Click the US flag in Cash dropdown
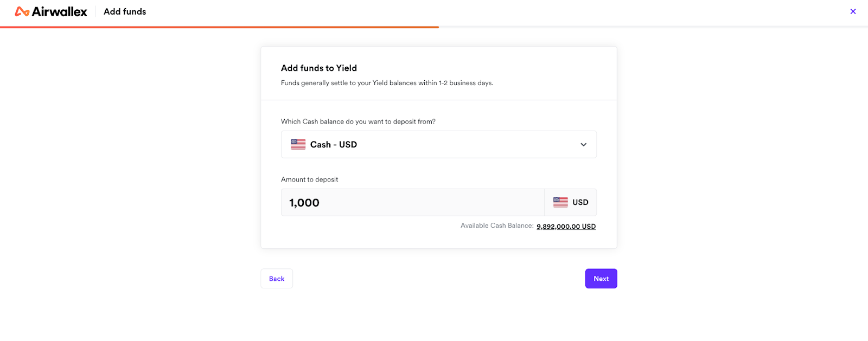This screenshot has height=341, width=868. [298, 144]
